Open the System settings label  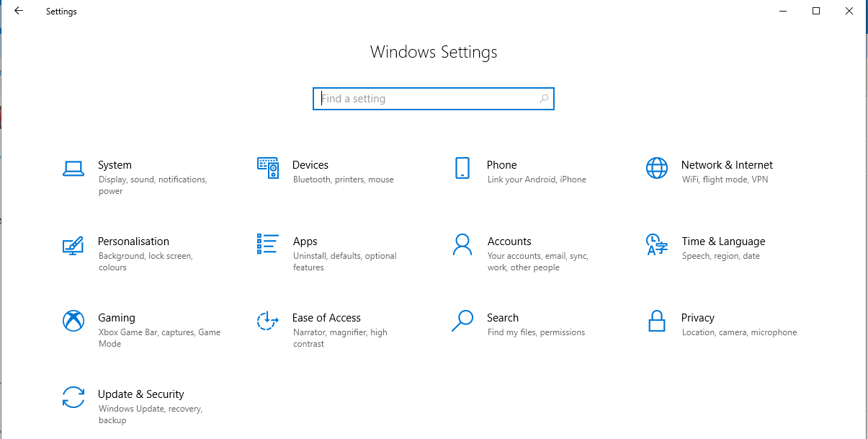[x=115, y=165]
